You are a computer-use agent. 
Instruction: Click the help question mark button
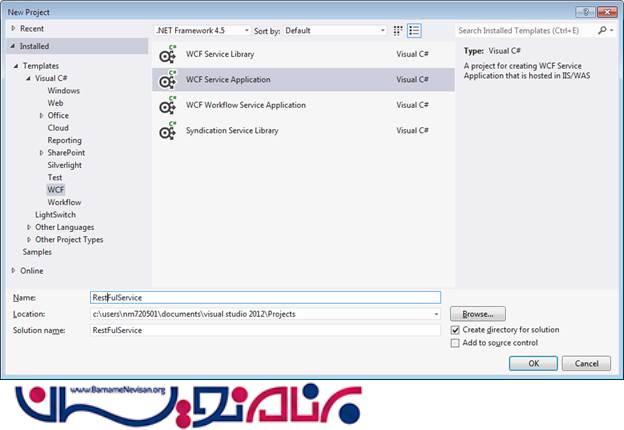[585, 12]
